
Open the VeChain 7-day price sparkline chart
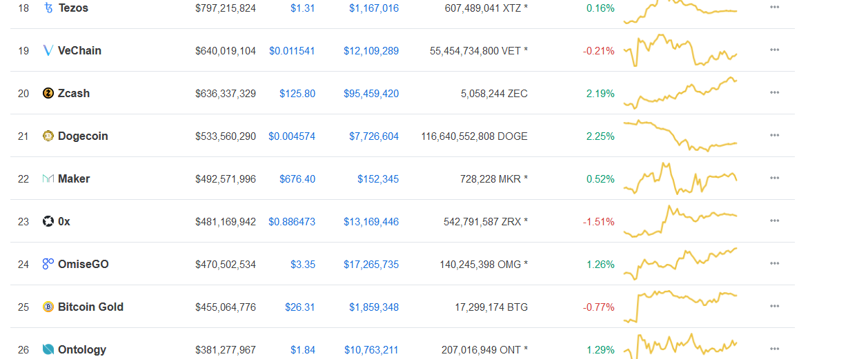(x=680, y=50)
